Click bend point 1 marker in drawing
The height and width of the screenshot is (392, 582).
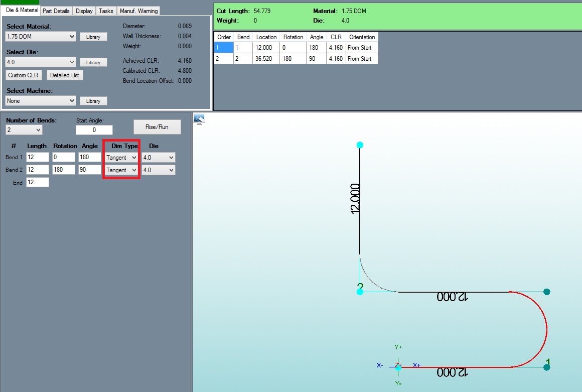tap(547, 367)
